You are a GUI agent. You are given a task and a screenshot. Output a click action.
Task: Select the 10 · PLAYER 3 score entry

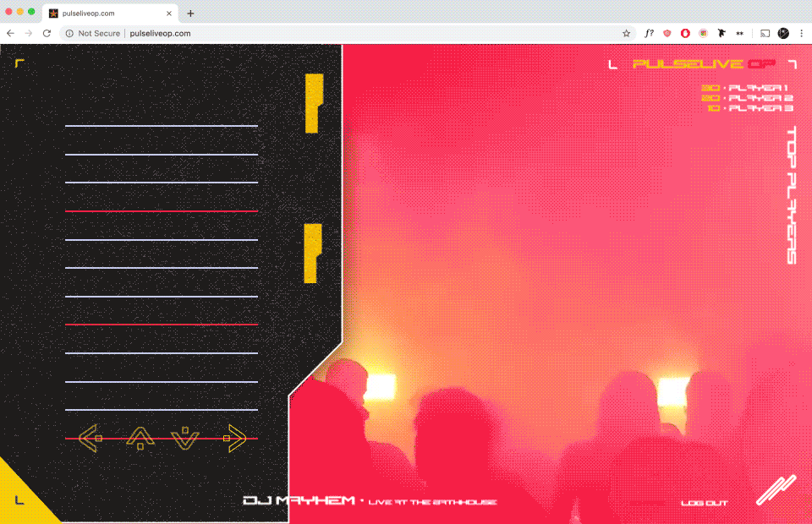[x=750, y=108]
